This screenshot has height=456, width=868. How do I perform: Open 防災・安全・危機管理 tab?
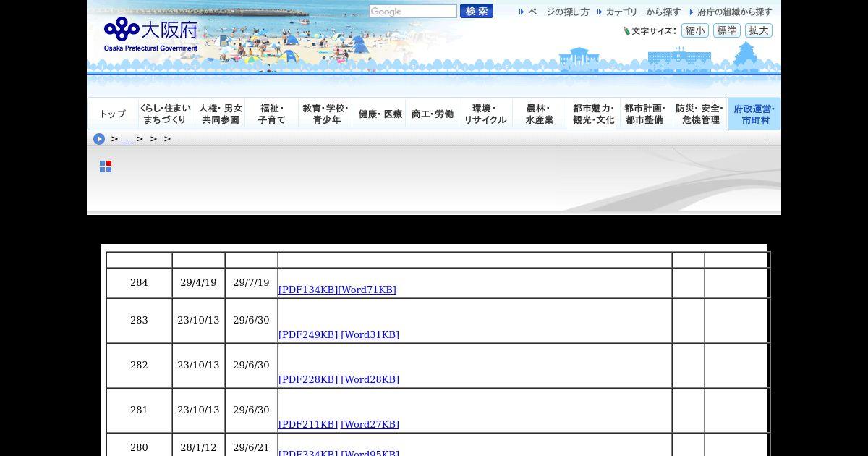pyautogui.click(x=700, y=114)
